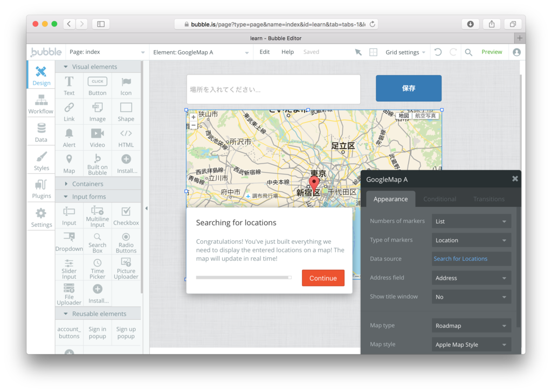Click the blue 保存 button

tap(409, 88)
